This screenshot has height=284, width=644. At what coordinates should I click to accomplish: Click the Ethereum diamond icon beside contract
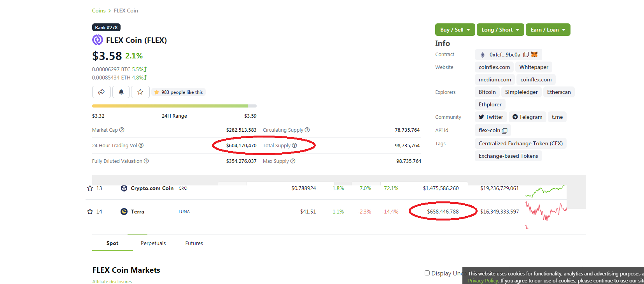[x=483, y=55]
